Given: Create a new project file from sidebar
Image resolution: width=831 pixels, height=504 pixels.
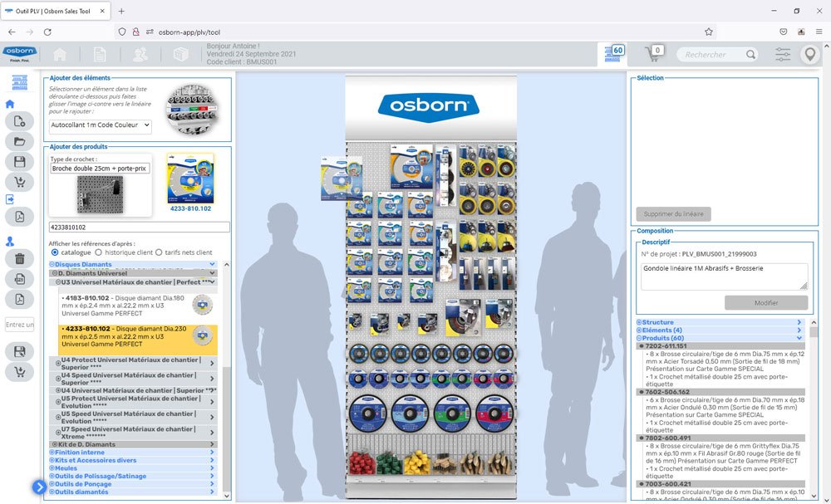Looking at the screenshot, I should 20,121.
